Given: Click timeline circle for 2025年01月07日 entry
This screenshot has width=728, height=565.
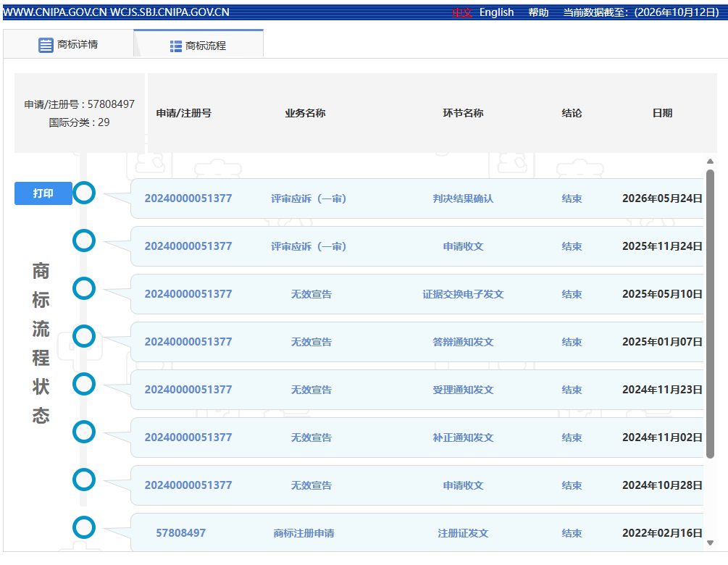Looking at the screenshot, I should coord(84,336).
